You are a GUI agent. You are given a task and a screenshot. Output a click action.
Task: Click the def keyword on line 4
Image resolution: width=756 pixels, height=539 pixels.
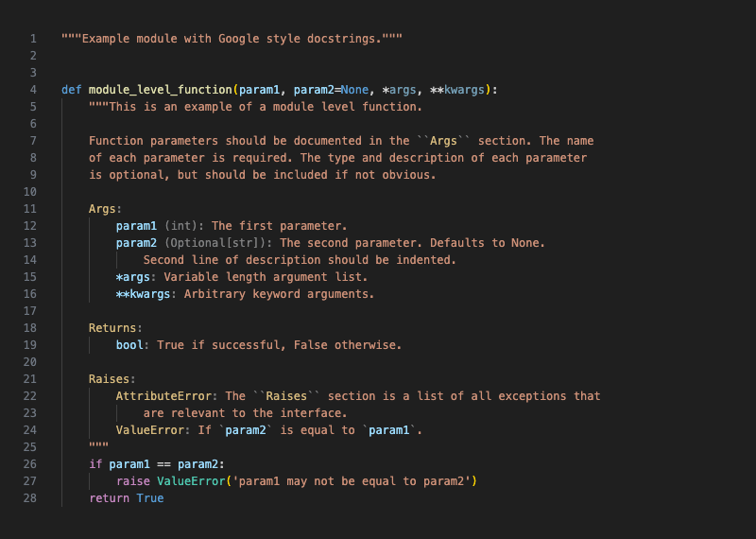[72, 90]
